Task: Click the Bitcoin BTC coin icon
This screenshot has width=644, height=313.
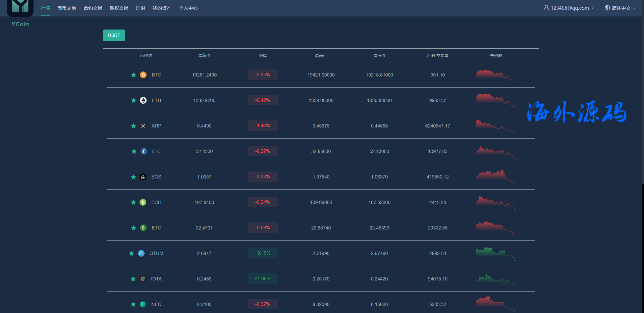Action: (143, 75)
